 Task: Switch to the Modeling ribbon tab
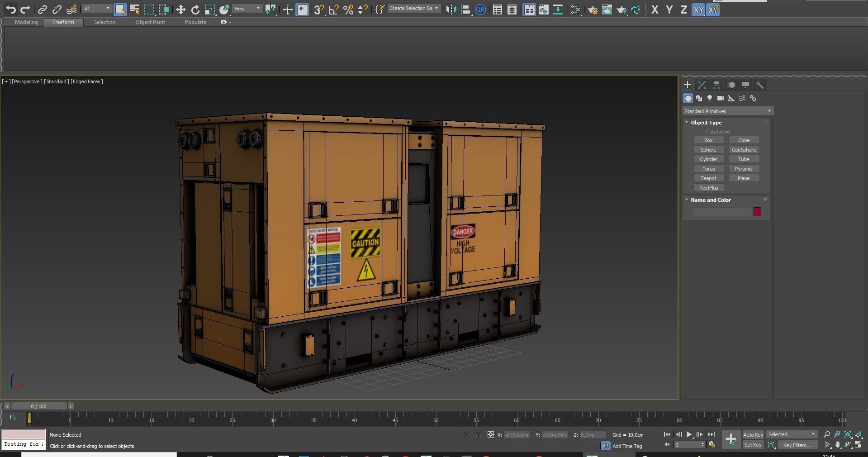tap(26, 22)
